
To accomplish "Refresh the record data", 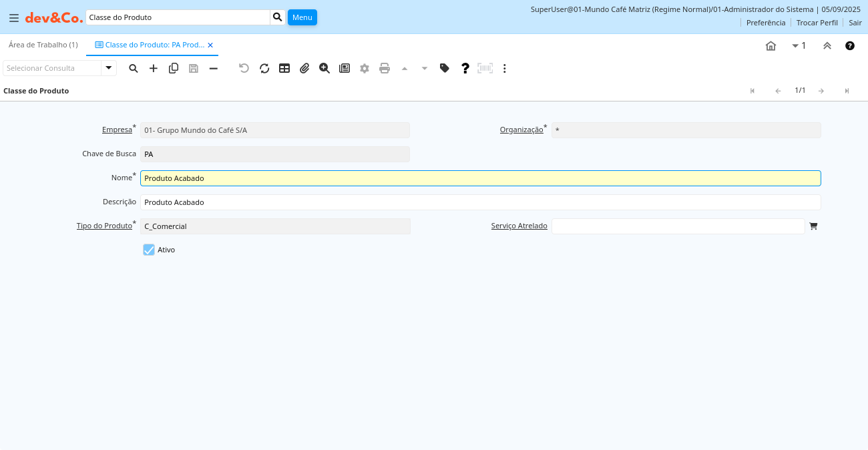I will coord(264,68).
